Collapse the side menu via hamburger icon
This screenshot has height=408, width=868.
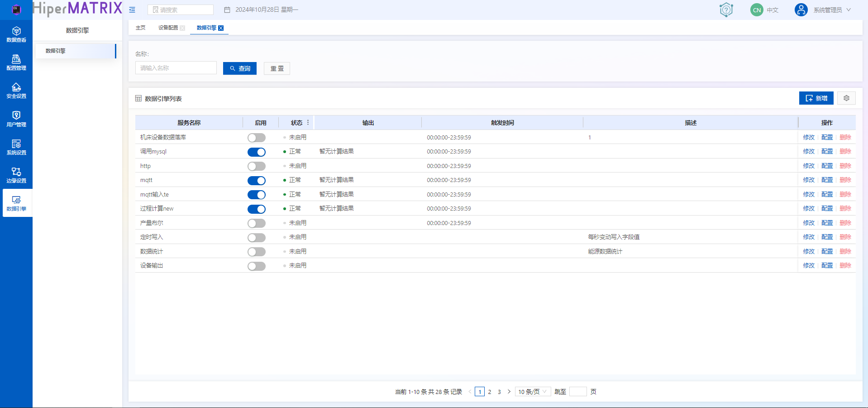coord(132,10)
